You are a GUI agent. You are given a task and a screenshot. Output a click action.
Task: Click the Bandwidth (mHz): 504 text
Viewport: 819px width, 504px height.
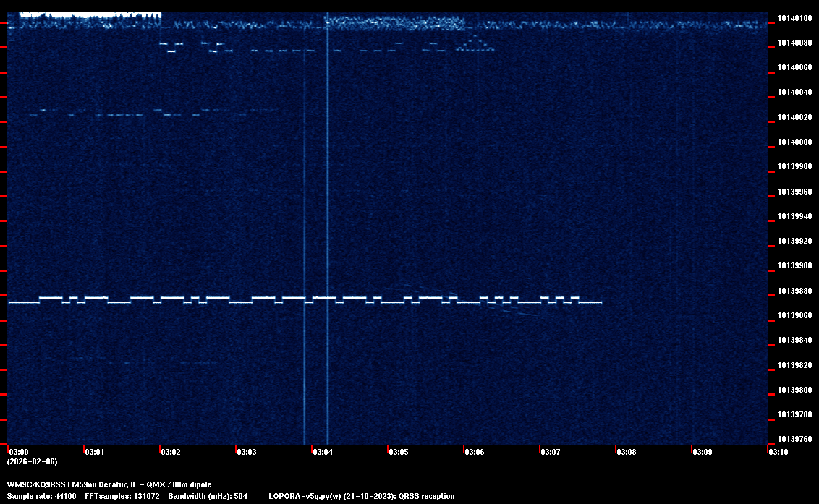tap(208, 496)
